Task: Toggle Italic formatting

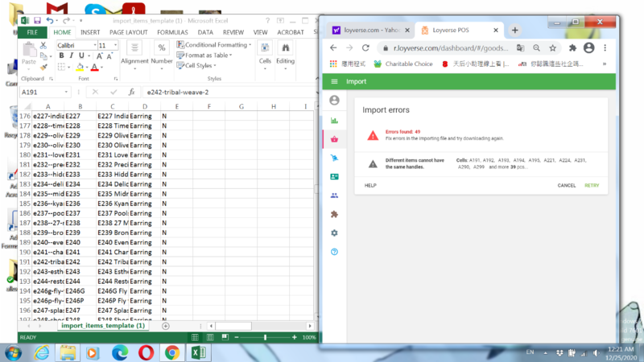Action: coord(72,56)
